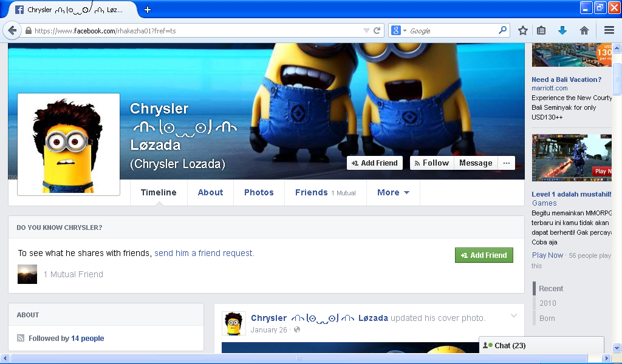
Task: Click the Google search input field
Action: (x=452, y=30)
